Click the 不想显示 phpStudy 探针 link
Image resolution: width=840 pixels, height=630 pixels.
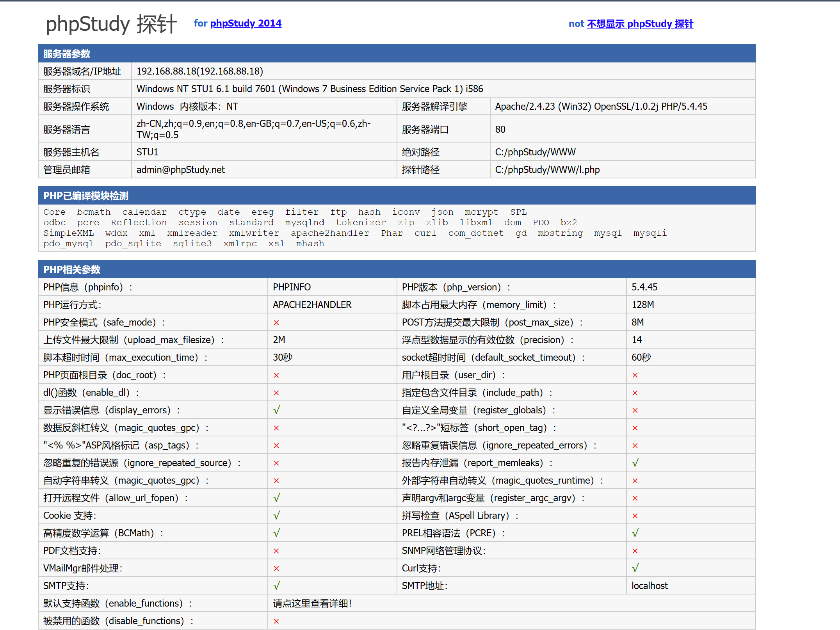click(640, 24)
